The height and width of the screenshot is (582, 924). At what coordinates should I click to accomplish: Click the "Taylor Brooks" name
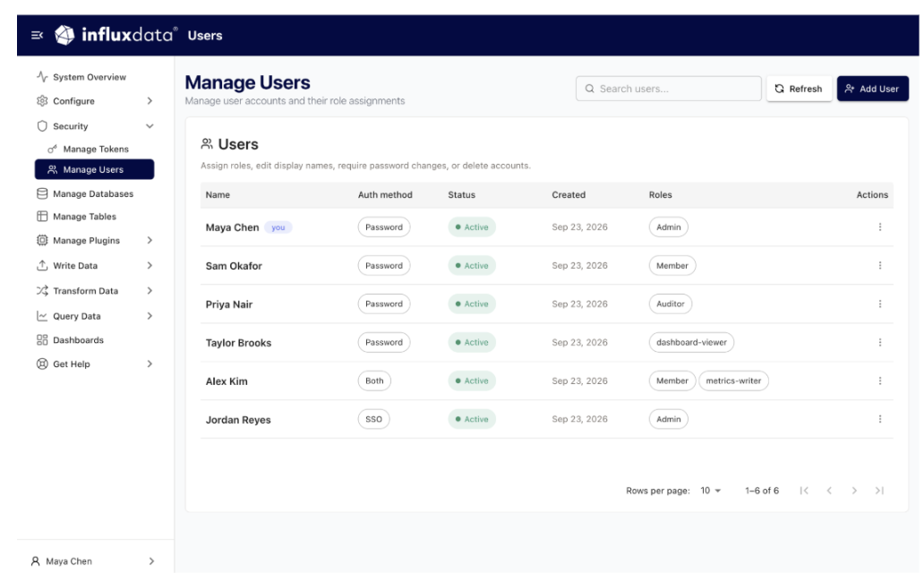(238, 343)
